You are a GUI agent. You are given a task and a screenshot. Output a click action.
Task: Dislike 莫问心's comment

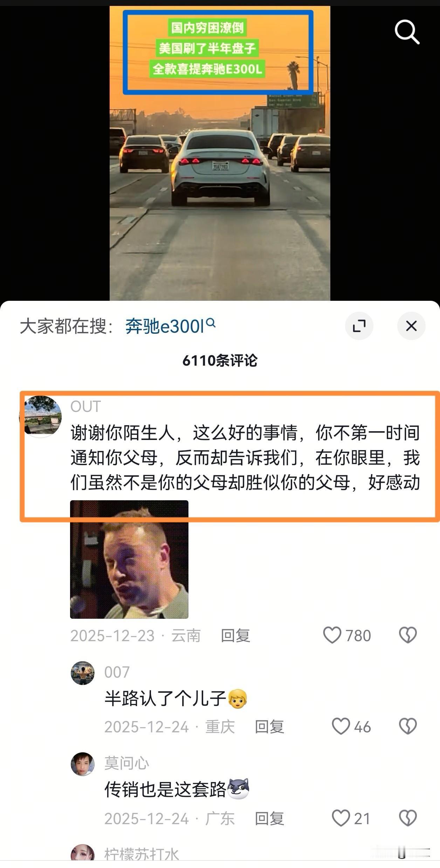tap(408, 818)
